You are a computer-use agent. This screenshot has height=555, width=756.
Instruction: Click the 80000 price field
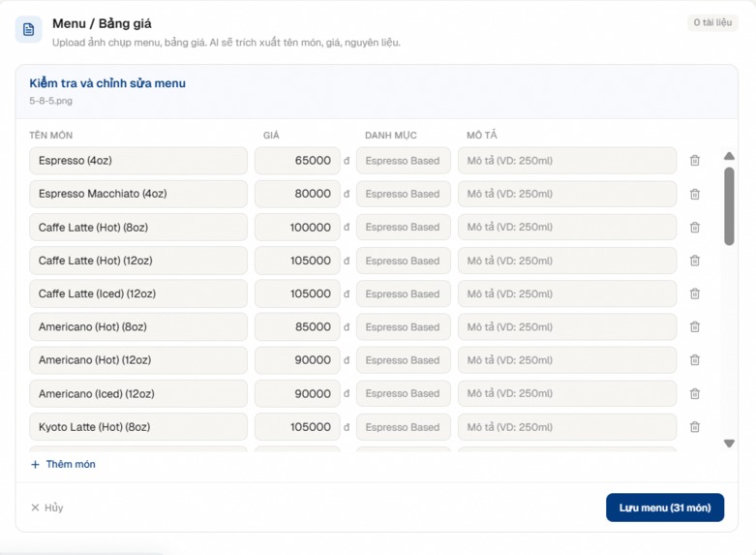coord(297,194)
